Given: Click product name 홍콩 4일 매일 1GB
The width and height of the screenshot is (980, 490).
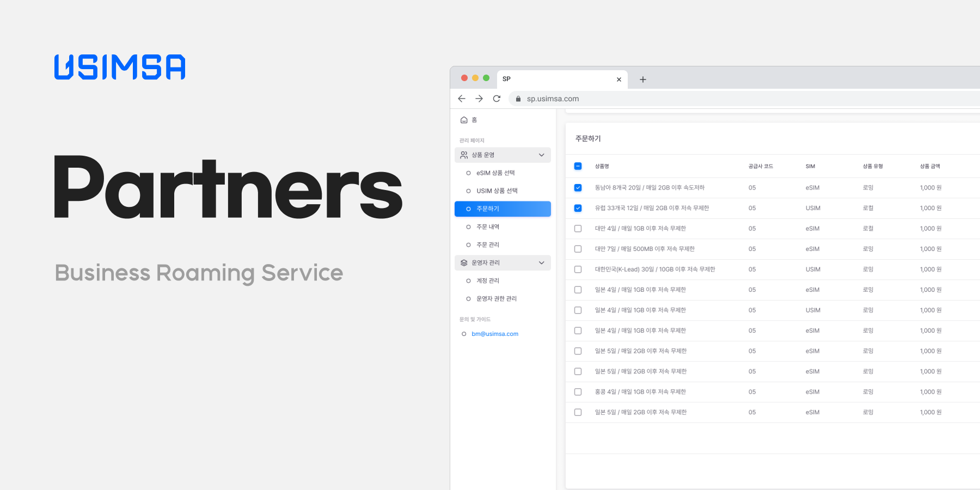Looking at the screenshot, I should (640, 392).
